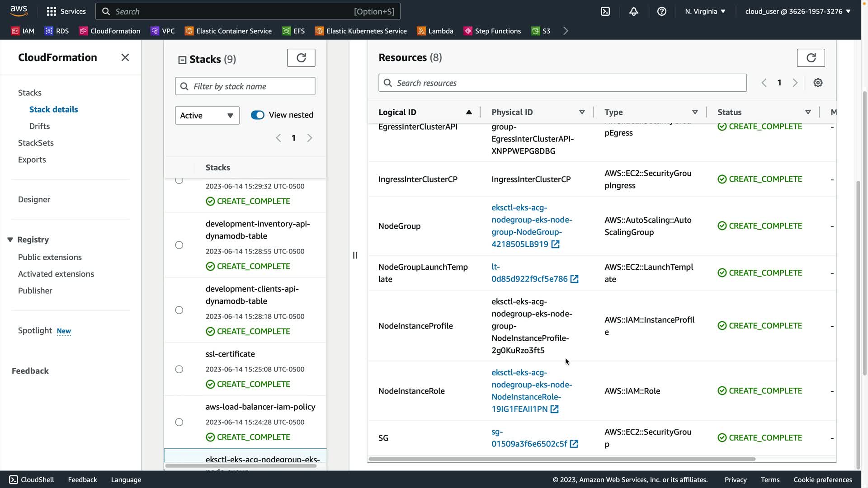Open the CloudShell terminal icon in top bar
This screenshot has width=868, height=488.
tap(605, 11)
